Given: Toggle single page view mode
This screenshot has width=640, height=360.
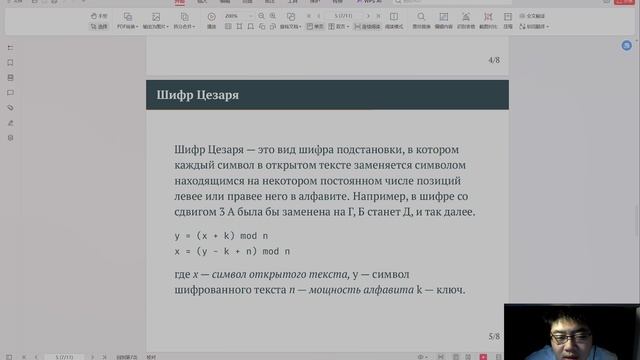Looking at the screenshot, I should (315, 27).
